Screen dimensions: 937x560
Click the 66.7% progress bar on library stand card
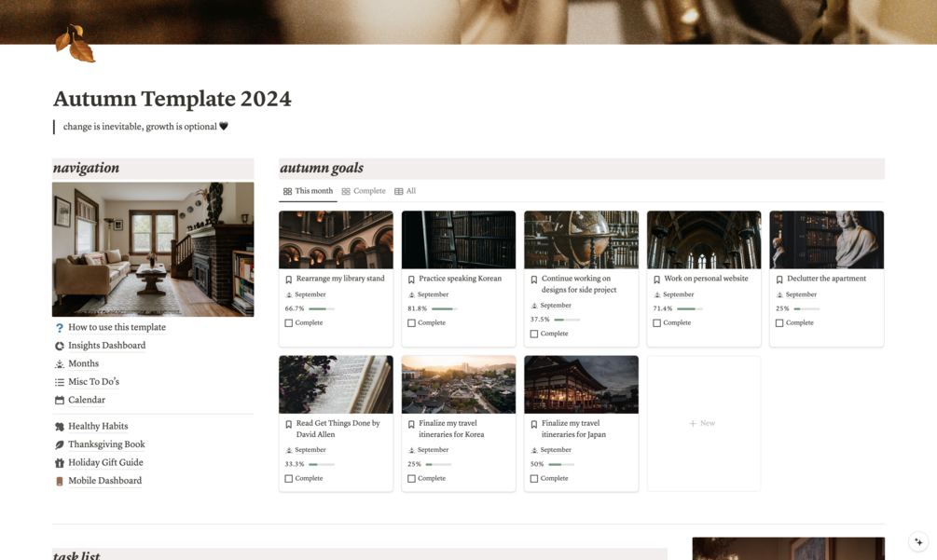[x=322, y=309]
